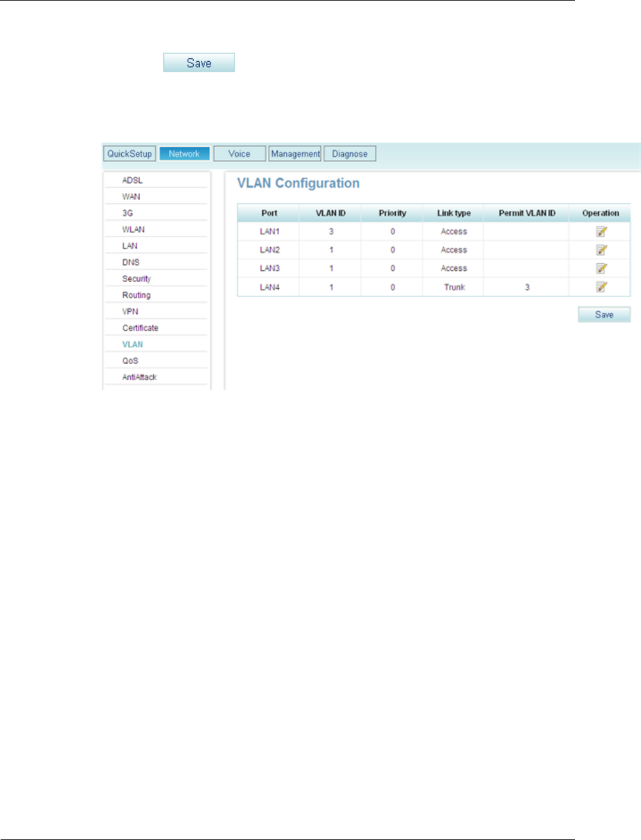
Task: Click the Priority column header
Action: click(x=392, y=213)
